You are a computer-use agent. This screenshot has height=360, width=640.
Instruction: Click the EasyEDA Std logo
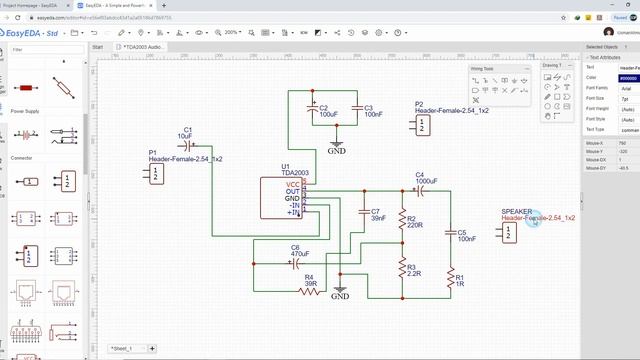pos(29,33)
